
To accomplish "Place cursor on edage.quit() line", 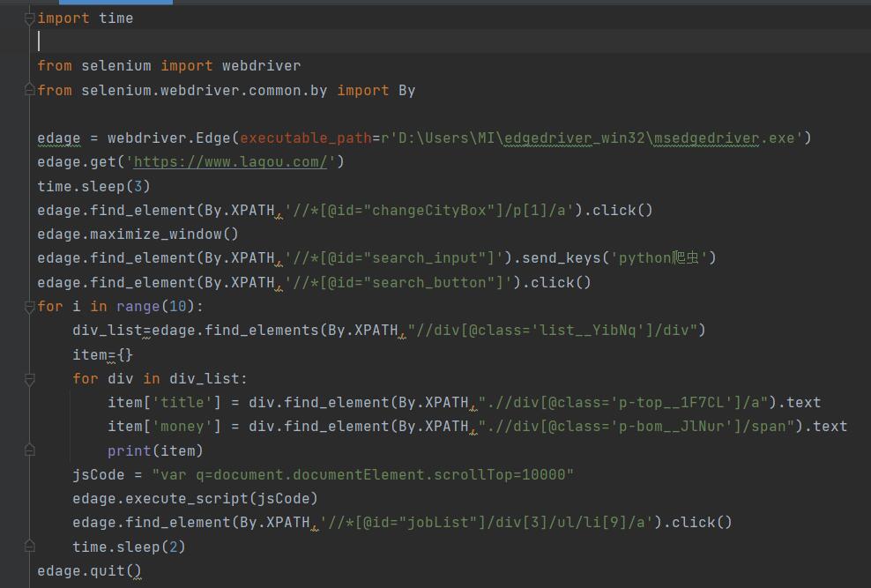I will pyautogui.click(x=89, y=571).
